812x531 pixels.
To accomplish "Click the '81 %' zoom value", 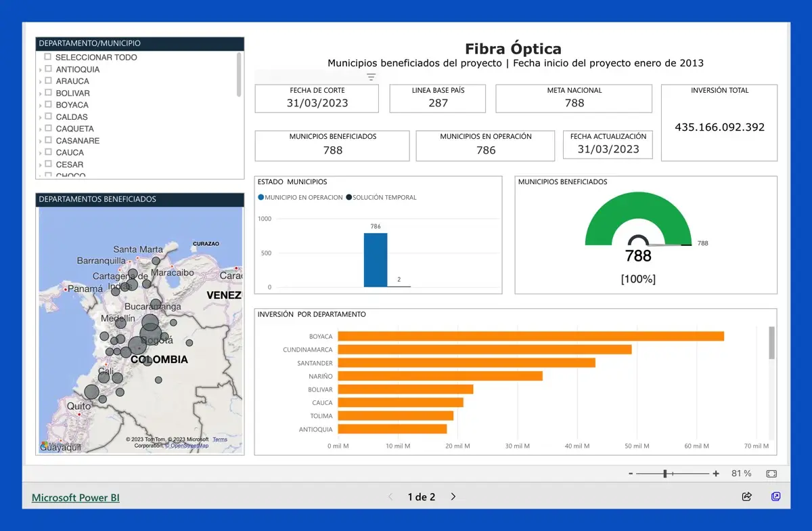I will click(x=742, y=474).
